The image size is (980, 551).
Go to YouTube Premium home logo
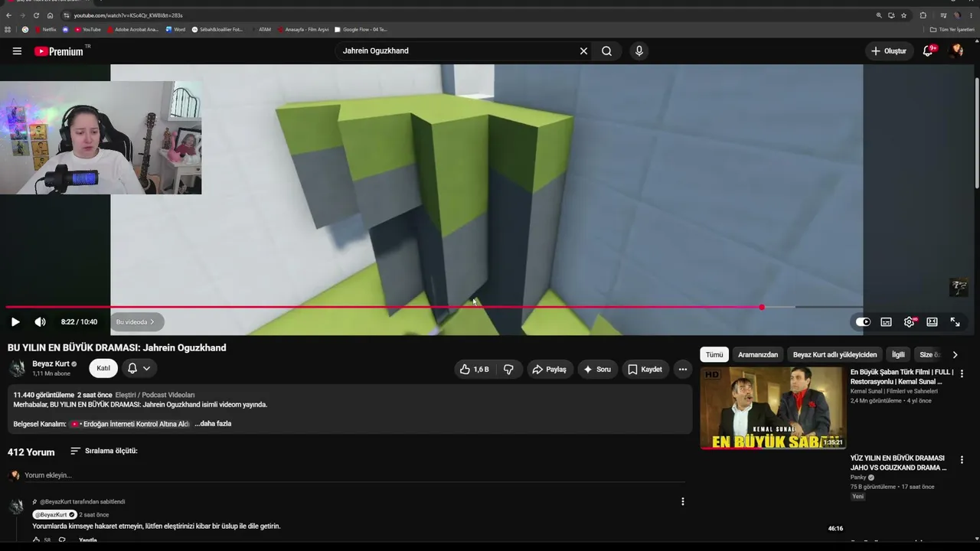point(58,51)
